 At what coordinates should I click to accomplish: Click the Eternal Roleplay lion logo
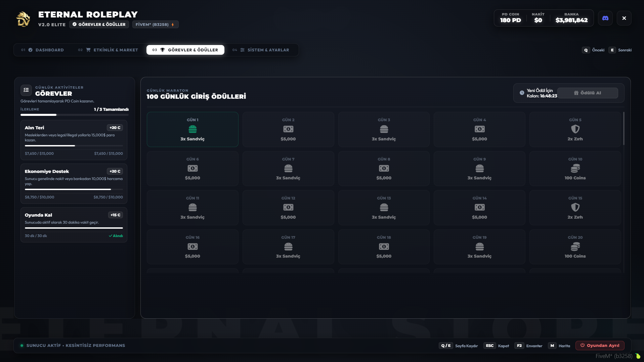point(23,19)
